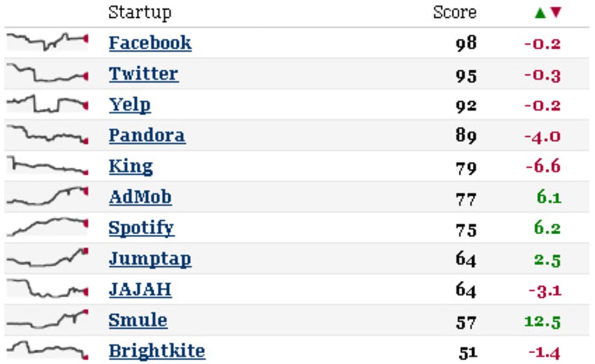This screenshot has width=595, height=364.
Task: Open the Spotify sparkline graph
Action: point(47,227)
